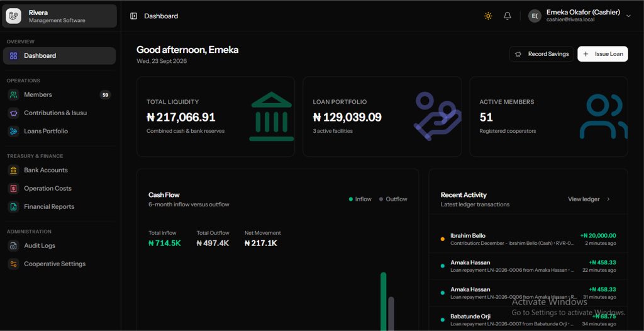Click the Cooperative Settings sliders icon
Viewport: 644px width, 331px height.
tap(14, 264)
